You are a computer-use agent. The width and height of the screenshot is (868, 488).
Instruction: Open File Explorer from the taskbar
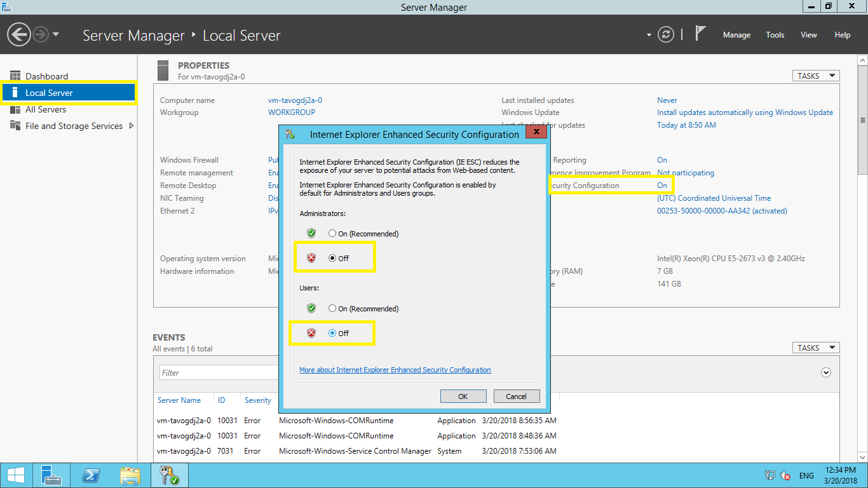coord(130,475)
